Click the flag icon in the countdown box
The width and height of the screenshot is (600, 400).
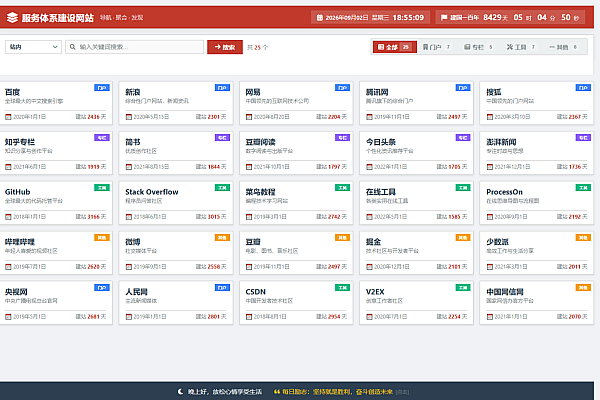tap(444, 18)
